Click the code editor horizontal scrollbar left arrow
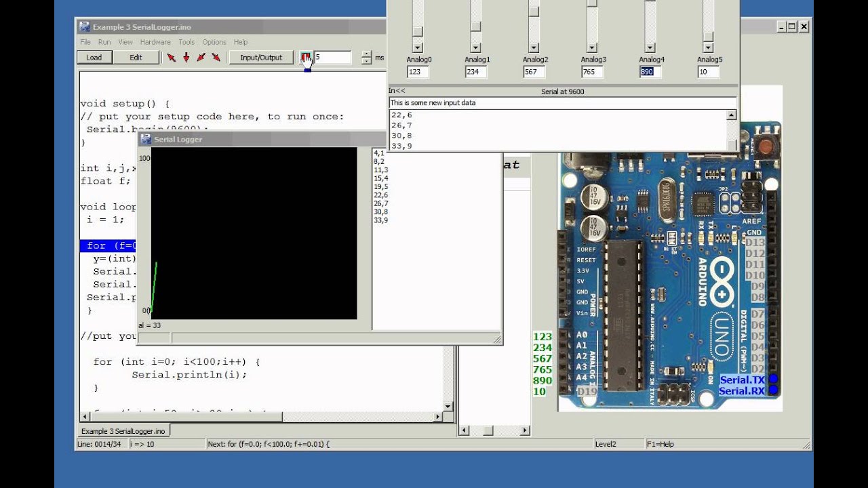868x488 pixels. point(85,416)
